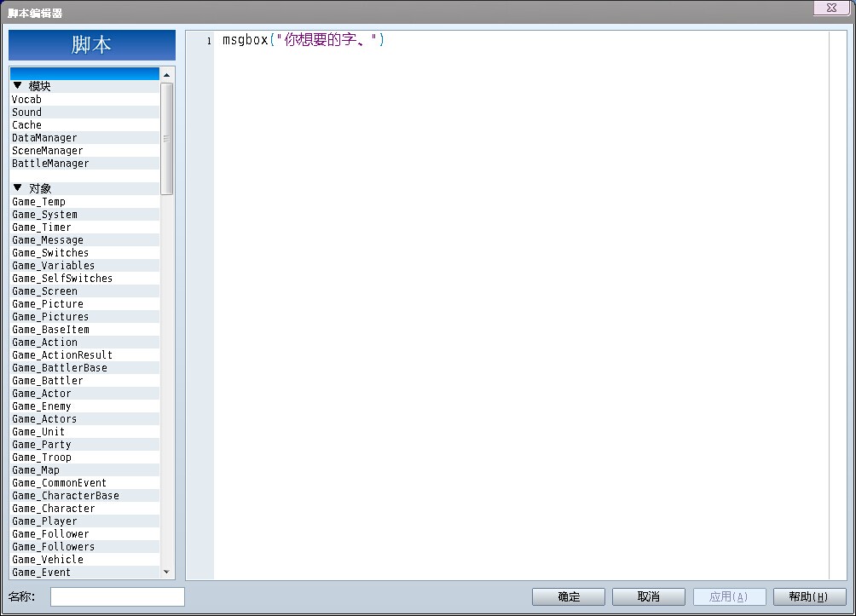Screen dimensions: 856x616
Task: Select Game_Enemy in the script list
Action: [x=84, y=406]
